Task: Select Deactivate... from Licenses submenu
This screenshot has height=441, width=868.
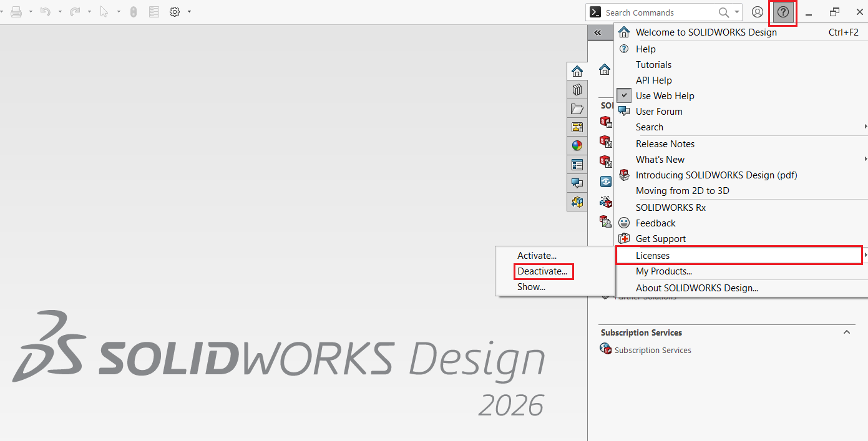Action: click(542, 271)
